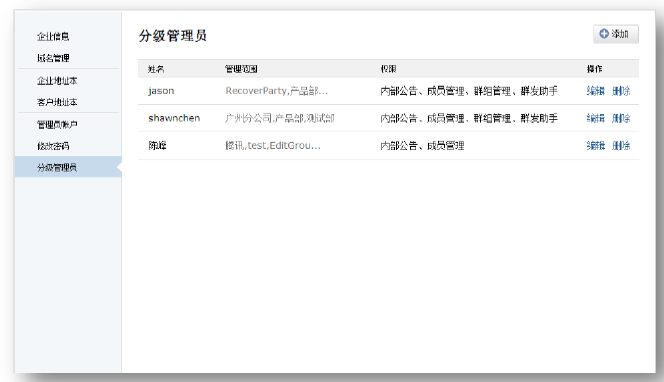Click 删除 link in the 陈峰 row
The image size is (664, 382).
pyautogui.click(x=621, y=146)
